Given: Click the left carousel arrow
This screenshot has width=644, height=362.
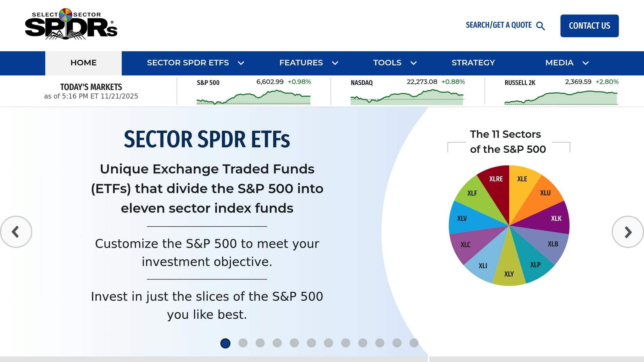Looking at the screenshot, I should pyautogui.click(x=16, y=232).
